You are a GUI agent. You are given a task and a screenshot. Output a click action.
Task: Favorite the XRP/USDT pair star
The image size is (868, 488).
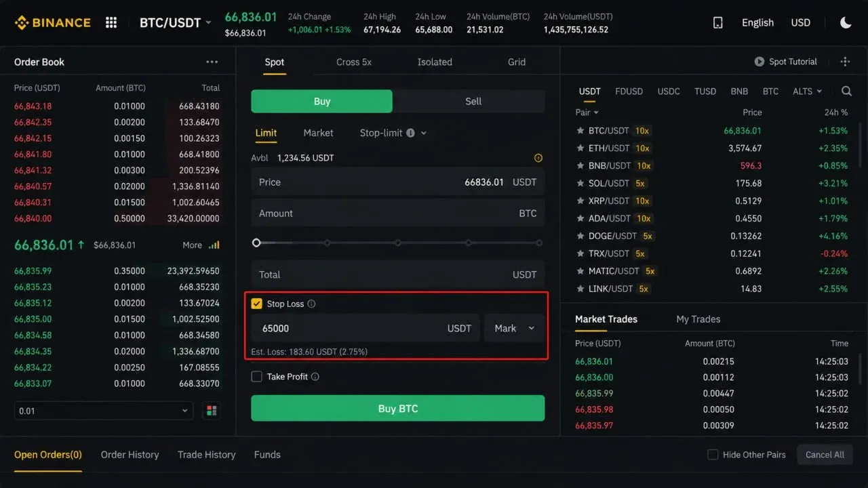tap(580, 201)
